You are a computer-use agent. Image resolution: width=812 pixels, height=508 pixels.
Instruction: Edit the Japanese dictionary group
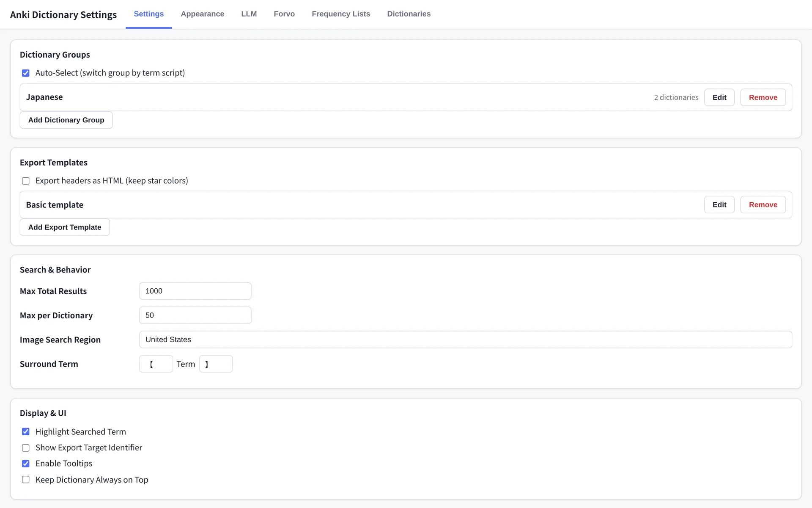[719, 97]
